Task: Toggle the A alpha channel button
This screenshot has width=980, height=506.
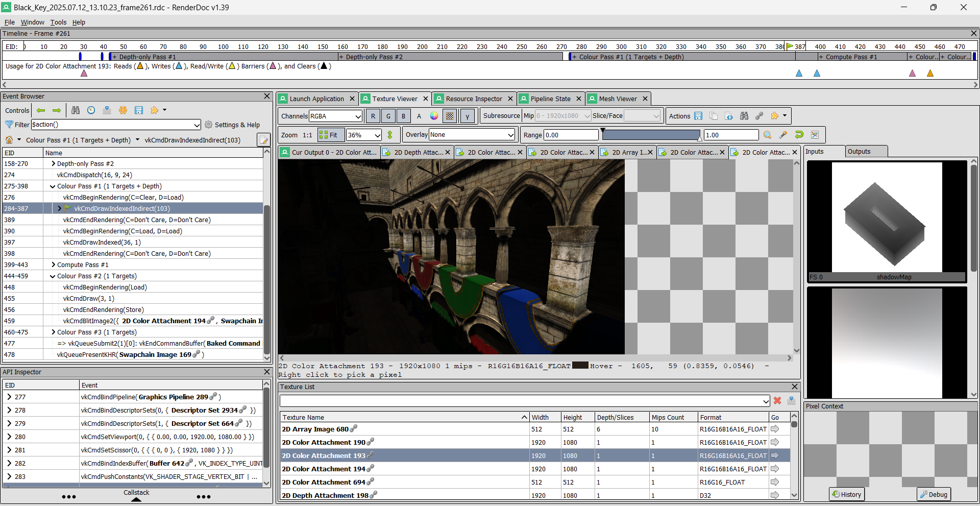Action: coord(419,116)
